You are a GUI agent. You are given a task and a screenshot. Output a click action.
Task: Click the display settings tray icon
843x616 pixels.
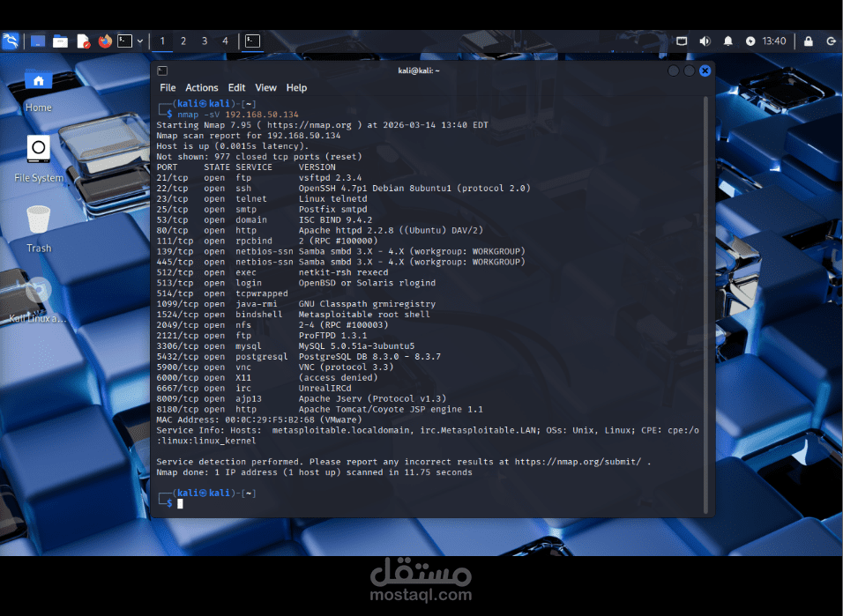(682, 41)
